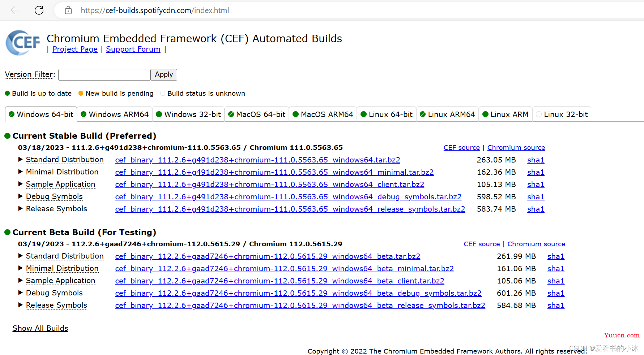The height and width of the screenshot is (355, 644).
Task: Open Chromium source link for beta build
Action: pyautogui.click(x=536, y=244)
